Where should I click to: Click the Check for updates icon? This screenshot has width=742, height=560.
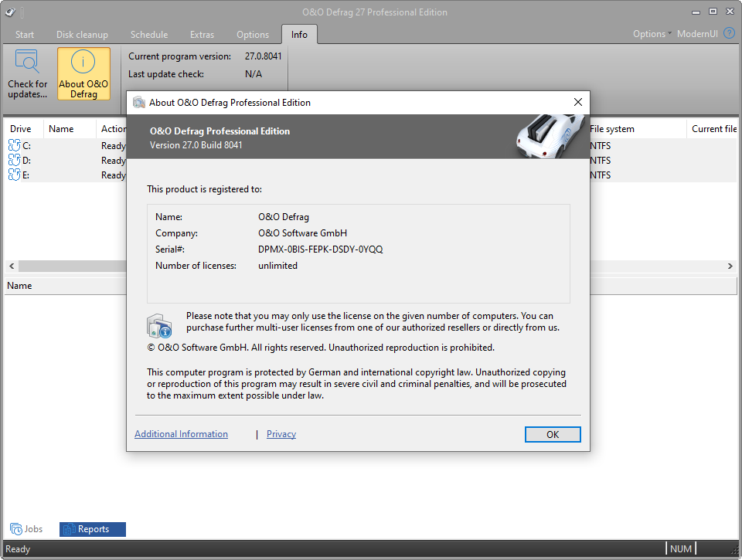(x=27, y=62)
